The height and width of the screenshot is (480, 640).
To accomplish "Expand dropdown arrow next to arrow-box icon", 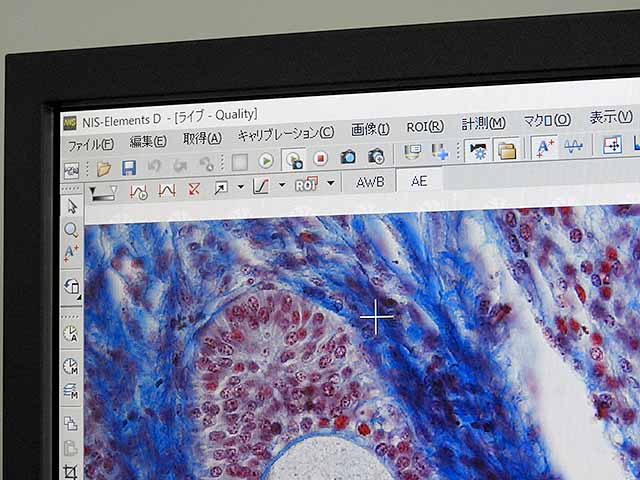I will tap(240, 187).
